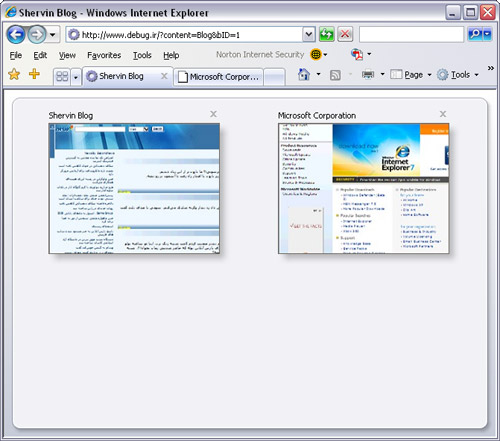The image size is (500, 441).
Task: Open the Page command menu
Action: point(411,75)
